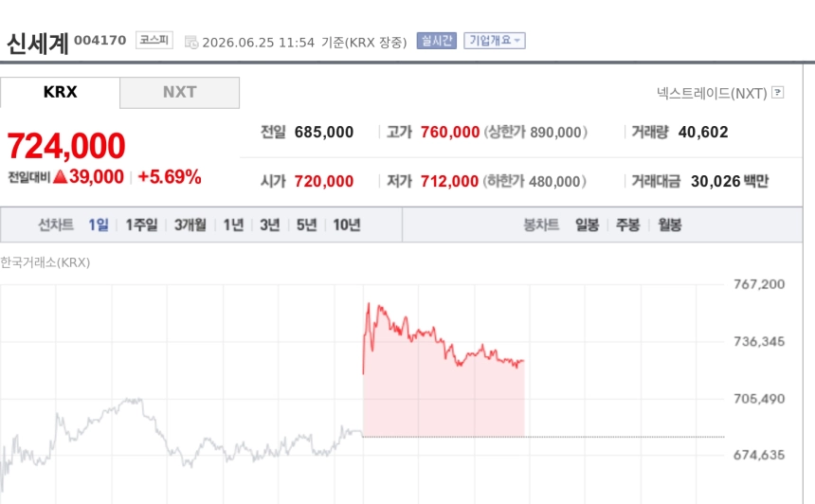
Task: Click the red up-triangle change indicator
Action: 61,176
